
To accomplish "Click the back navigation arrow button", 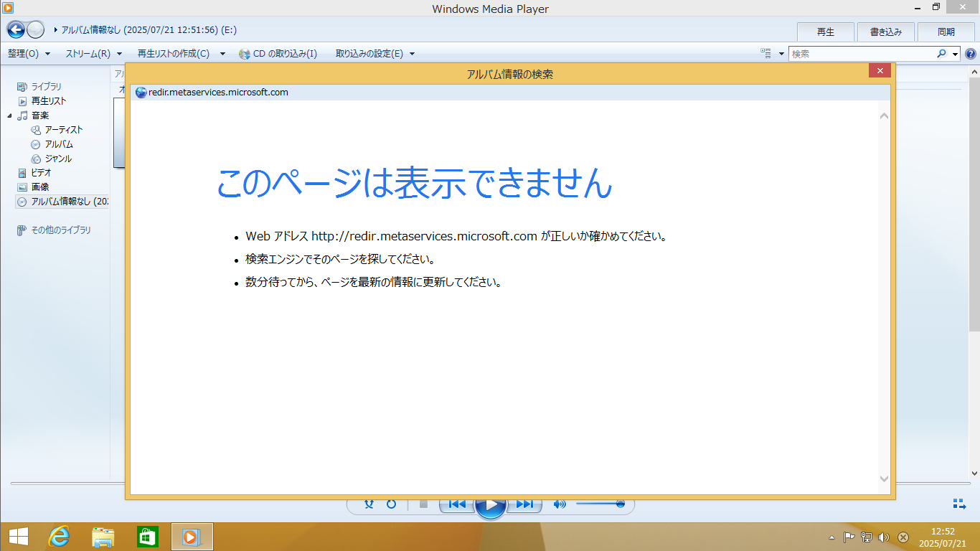I will (16, 30).
